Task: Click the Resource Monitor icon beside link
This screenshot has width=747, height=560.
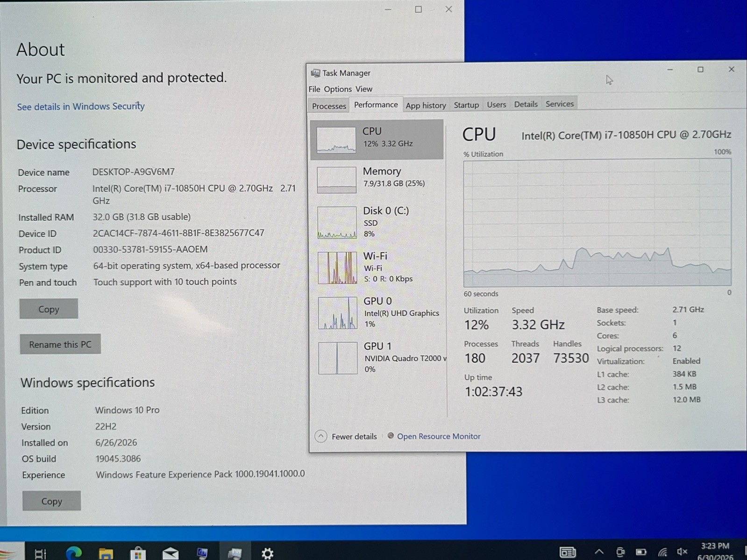Action: click(391, 436)
